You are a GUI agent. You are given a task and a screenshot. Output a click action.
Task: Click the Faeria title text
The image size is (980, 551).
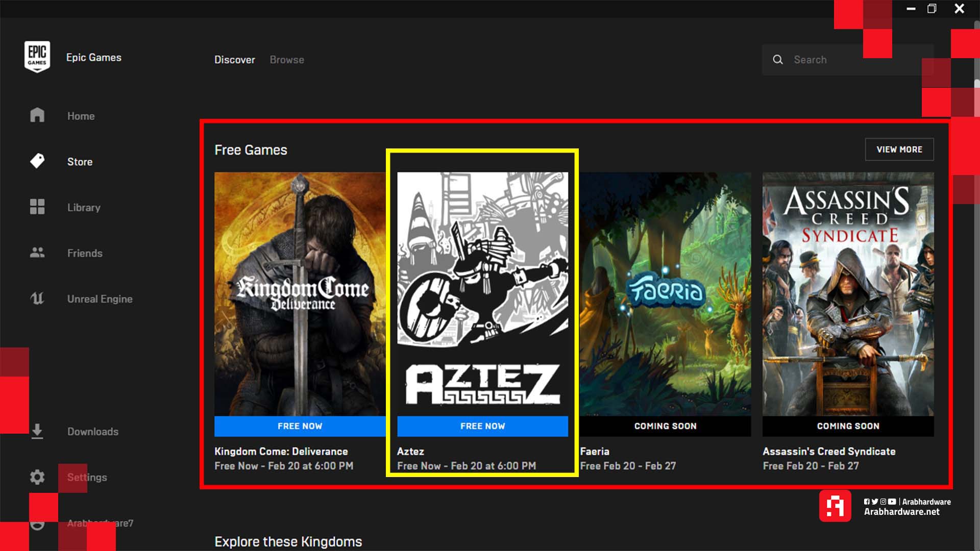click(x=595, y=452)
